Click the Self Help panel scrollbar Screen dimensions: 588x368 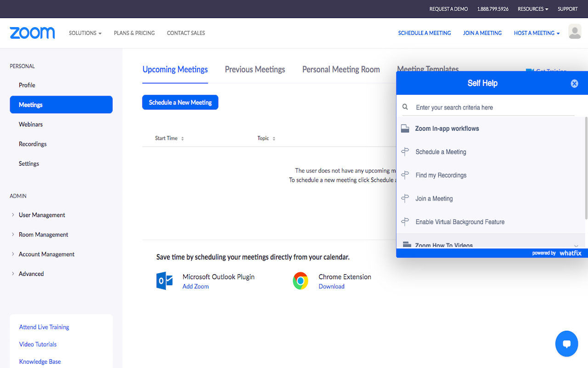point(586,168)
